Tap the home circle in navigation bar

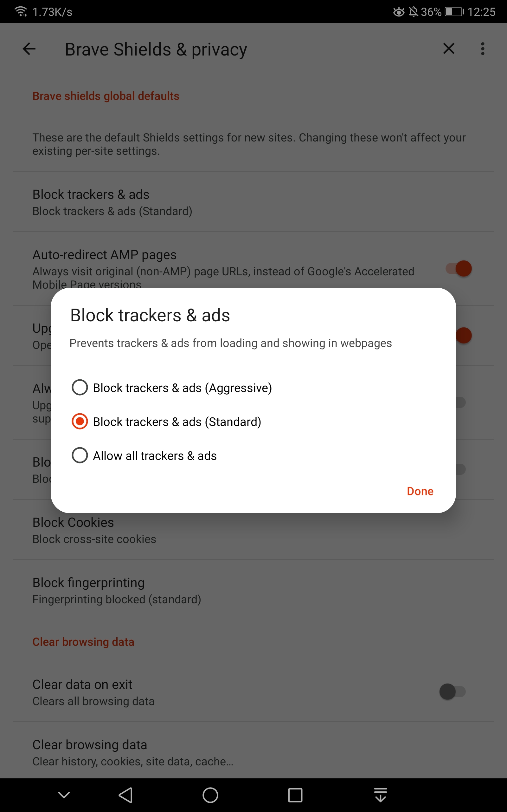click(x=210, y=795)
